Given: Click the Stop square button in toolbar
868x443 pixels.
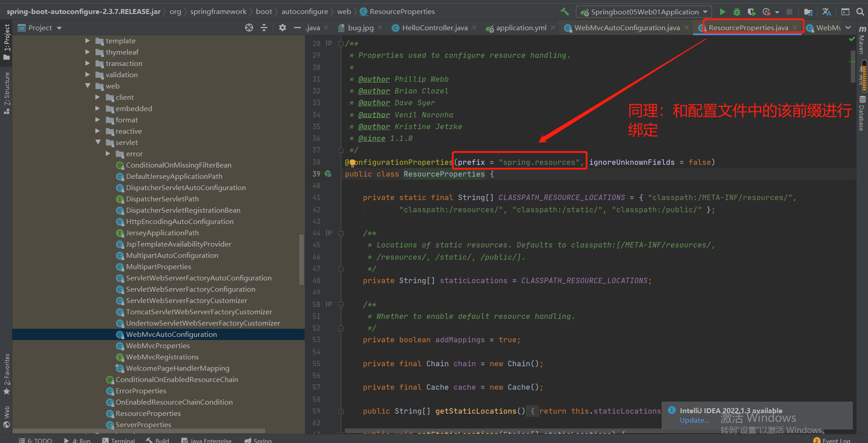Looking at the screenshot, I should coord(789,12).
